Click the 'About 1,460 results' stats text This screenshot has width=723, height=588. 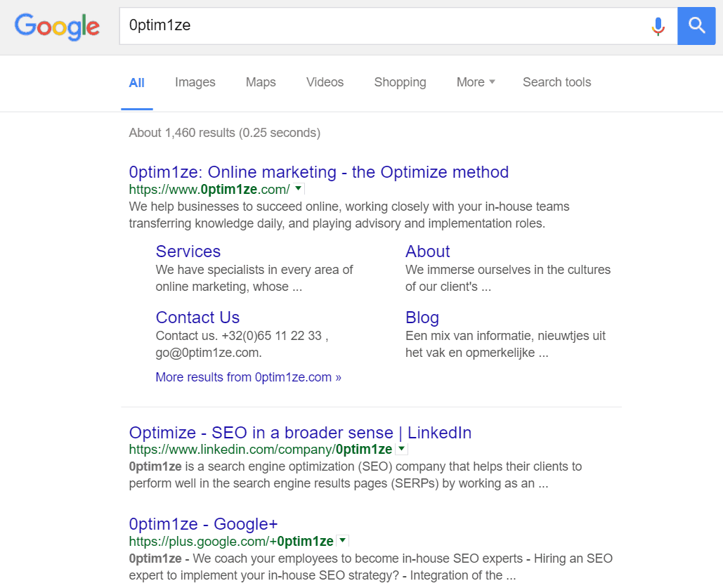click(x=225, y=133)
